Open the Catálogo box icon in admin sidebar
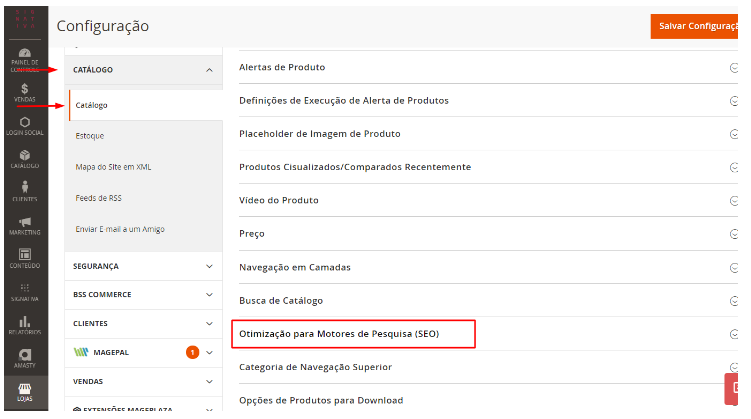The height and width of the screenshot is (419, 751). [24, 160]
